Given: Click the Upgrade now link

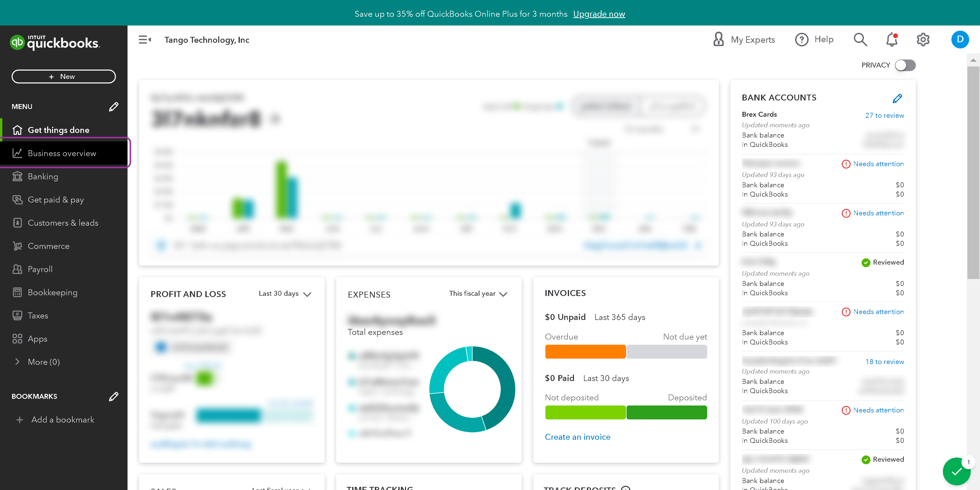Looking at the screenshot, I should 599,14.
